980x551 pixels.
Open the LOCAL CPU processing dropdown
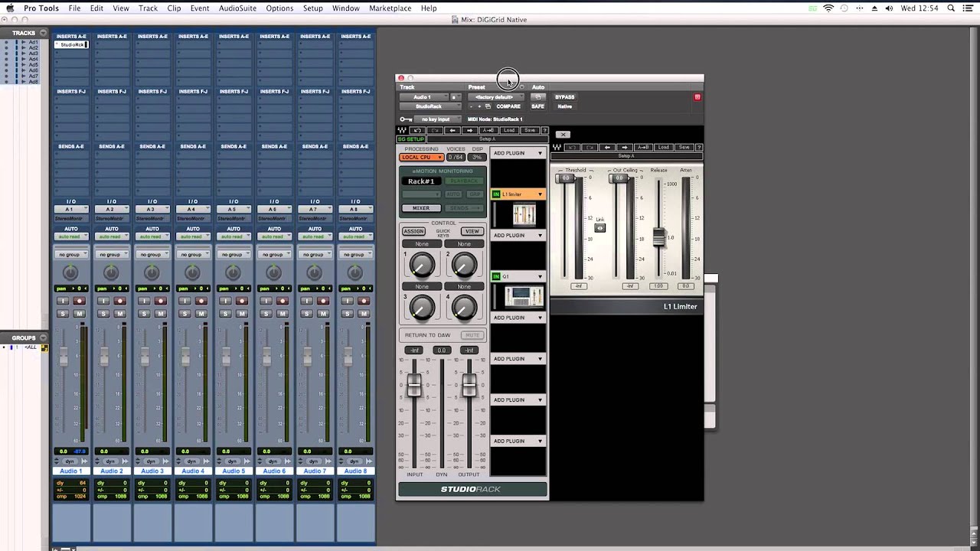point(421,157)
